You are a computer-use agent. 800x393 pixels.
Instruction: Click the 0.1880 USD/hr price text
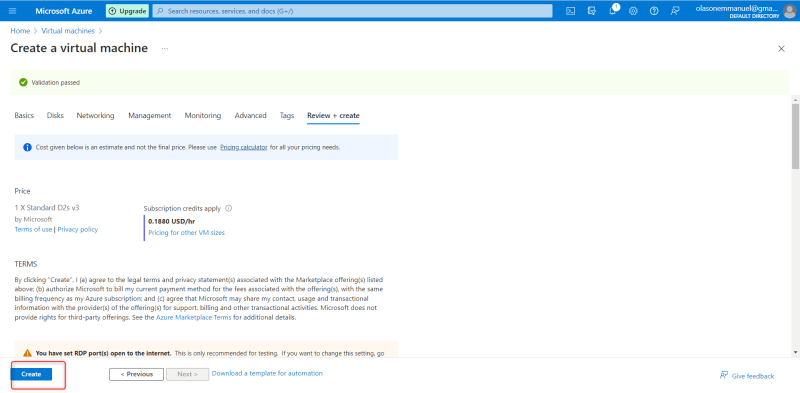tap(171, 222)
